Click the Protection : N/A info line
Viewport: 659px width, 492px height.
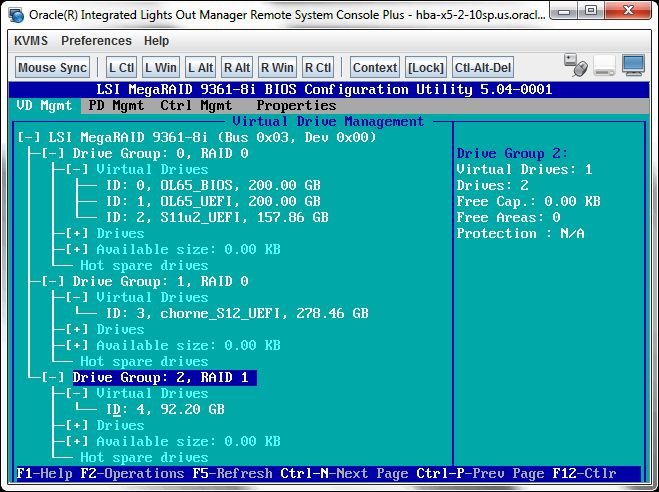pos(520,233)
